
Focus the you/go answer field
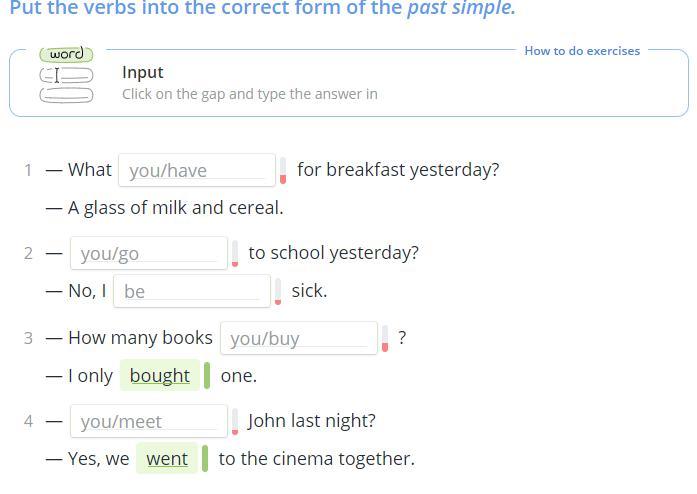point(148,253)
